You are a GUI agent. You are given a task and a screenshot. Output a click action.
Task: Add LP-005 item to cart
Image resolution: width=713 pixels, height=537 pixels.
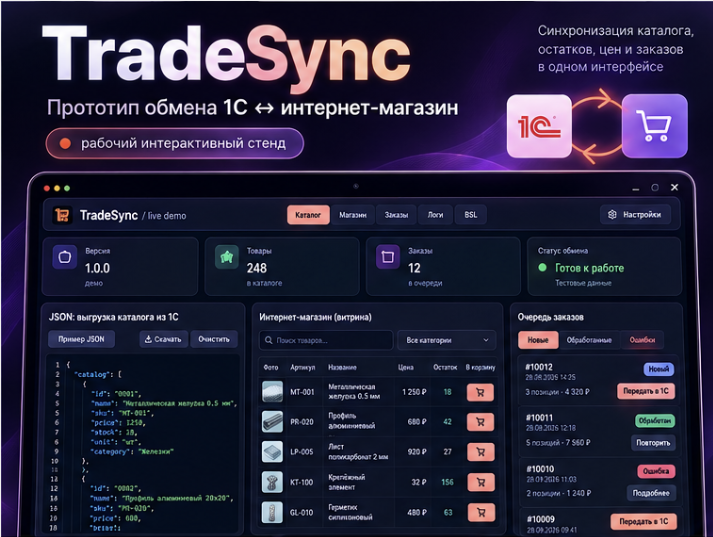(480, 452)
